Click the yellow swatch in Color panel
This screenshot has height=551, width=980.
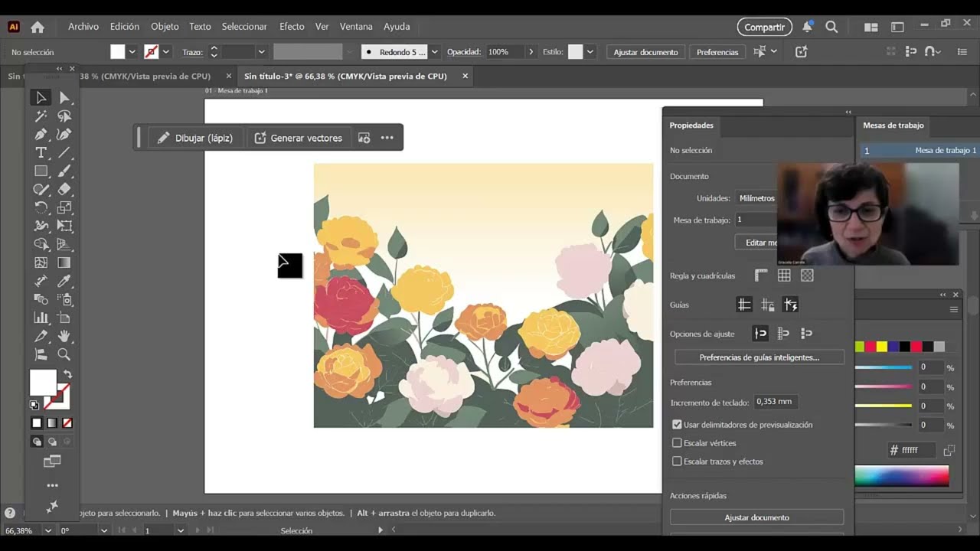coord(882,347)
